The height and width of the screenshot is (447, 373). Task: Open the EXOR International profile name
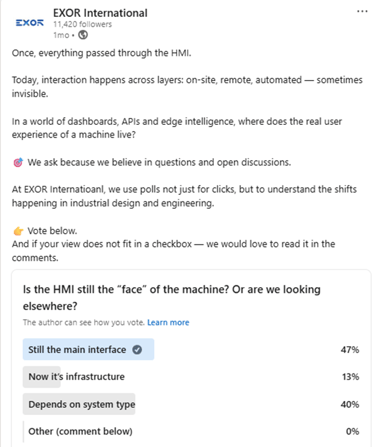pyautogui.click(x=100, y=13)
